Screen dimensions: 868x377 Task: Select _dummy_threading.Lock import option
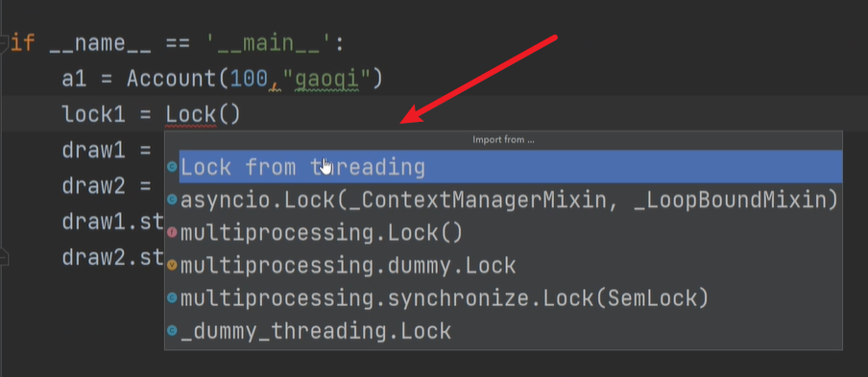(x=511, y=331)
